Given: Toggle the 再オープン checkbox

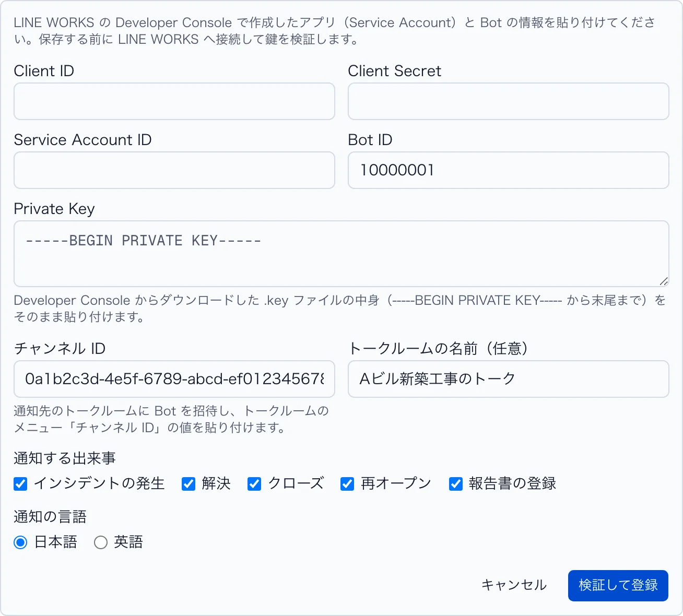Looking at the screenshot, I should pyautogui.click(x=347, y=484).
